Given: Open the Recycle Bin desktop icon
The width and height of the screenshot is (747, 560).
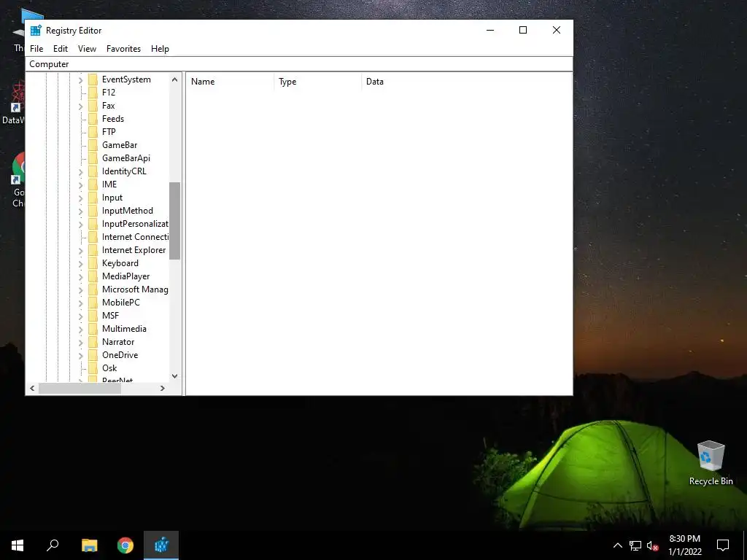Looking at the screenshot, I should 711,463.
